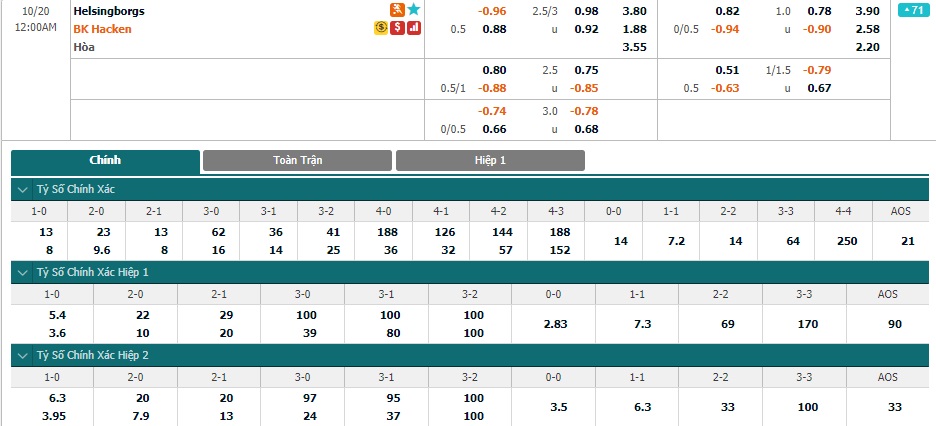Open the BK Hacken team name
936x426 pixels.
pos(103,29)
